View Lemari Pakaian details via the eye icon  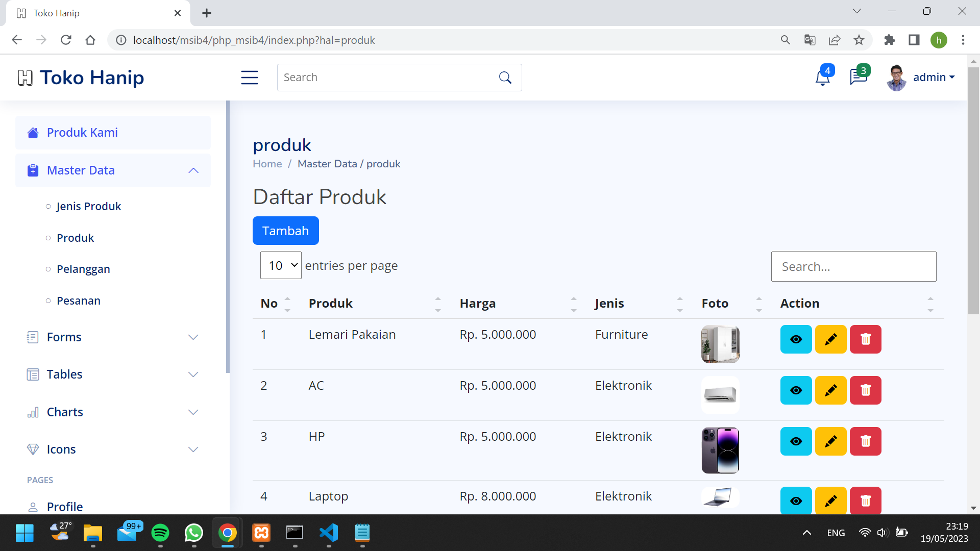click(x=796, y=339)
